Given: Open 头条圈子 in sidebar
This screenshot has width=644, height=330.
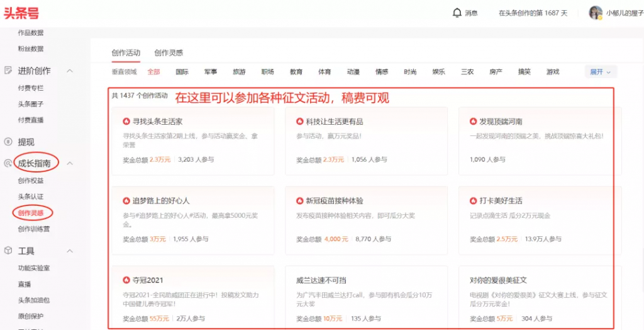Looking at the screenshot, I should pos(31,104).
